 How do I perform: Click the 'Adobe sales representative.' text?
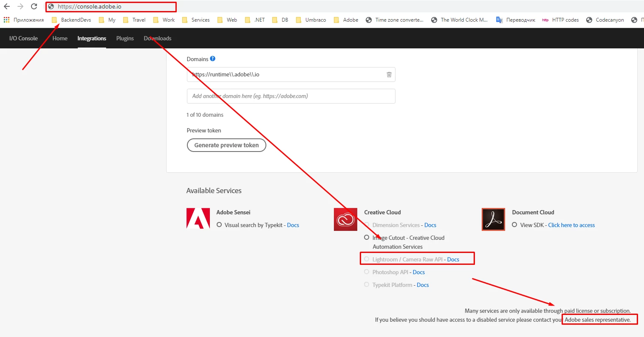point(598,320)
